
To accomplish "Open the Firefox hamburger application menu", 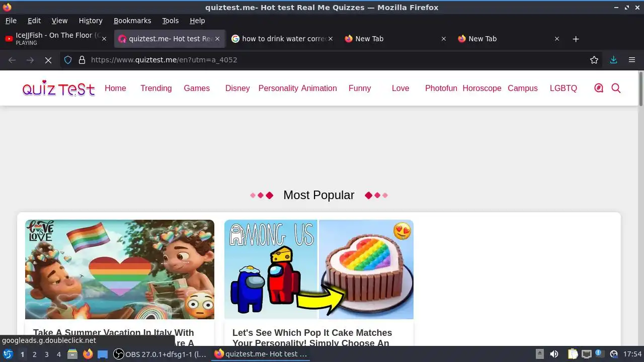I will (x=632, y=60).
